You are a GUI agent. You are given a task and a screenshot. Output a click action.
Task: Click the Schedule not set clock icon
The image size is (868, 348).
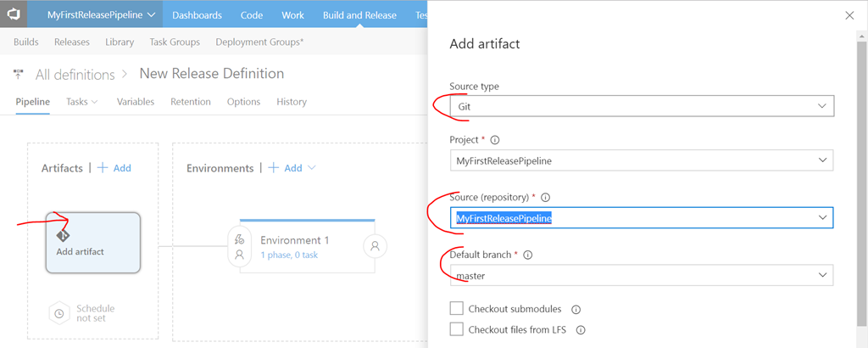(58, 313)
